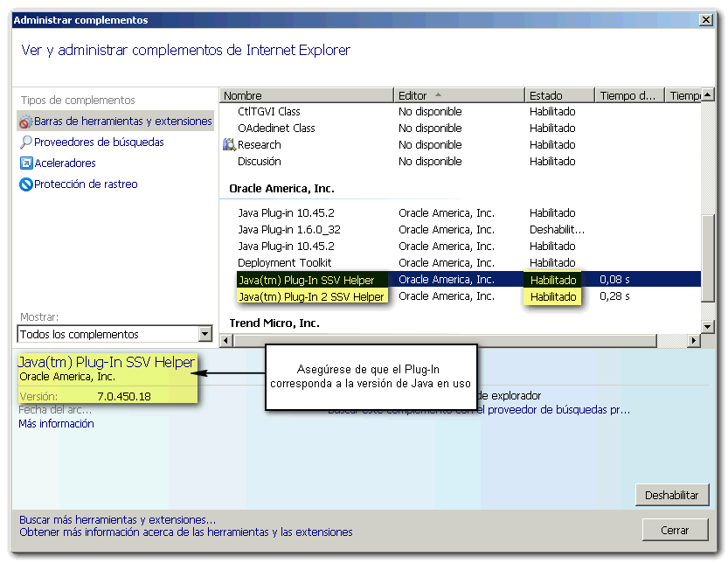The width and height of the screenshot is (728, 563).
Task: Open the Más información link
Action: point(56,424)
